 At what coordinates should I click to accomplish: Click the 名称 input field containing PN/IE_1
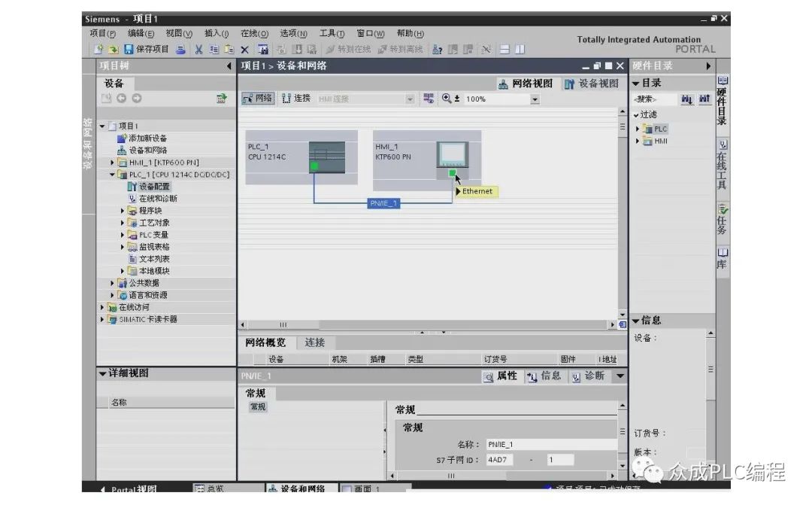(551, 445)
